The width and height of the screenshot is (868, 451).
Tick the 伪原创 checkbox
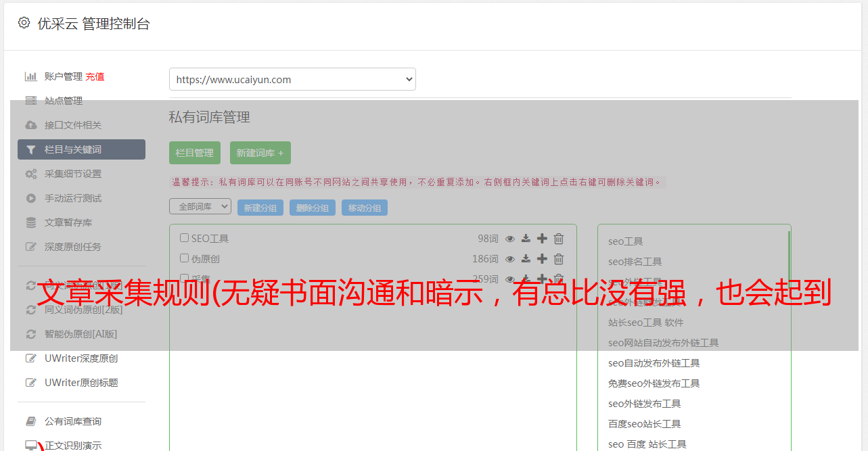184,258
